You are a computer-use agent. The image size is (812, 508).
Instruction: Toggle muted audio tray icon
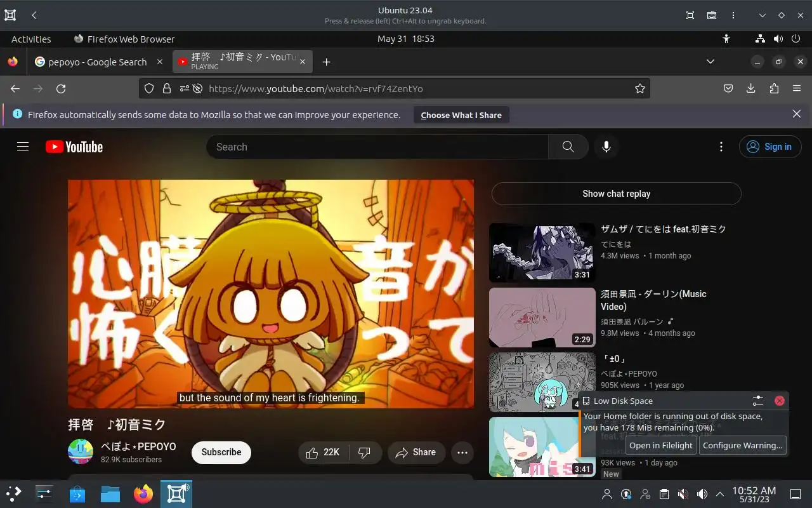683,494
